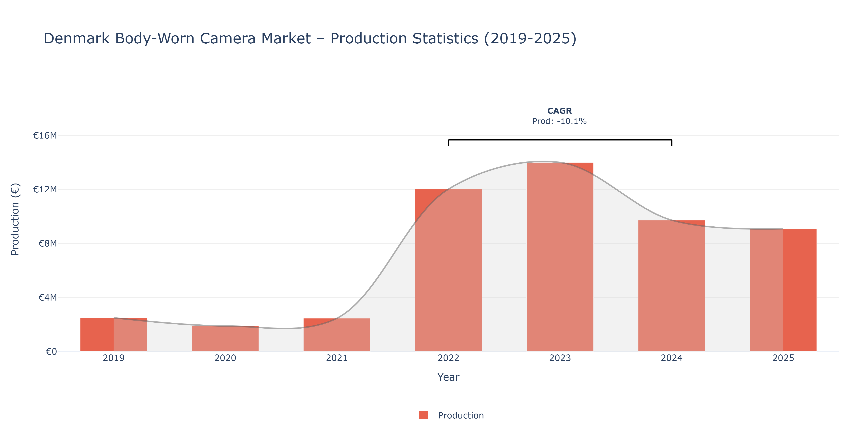Screen dimensions: 868x434
Task: Click the 2023 x-axis label
Action: pyautogui.click(x=560, y=358)
